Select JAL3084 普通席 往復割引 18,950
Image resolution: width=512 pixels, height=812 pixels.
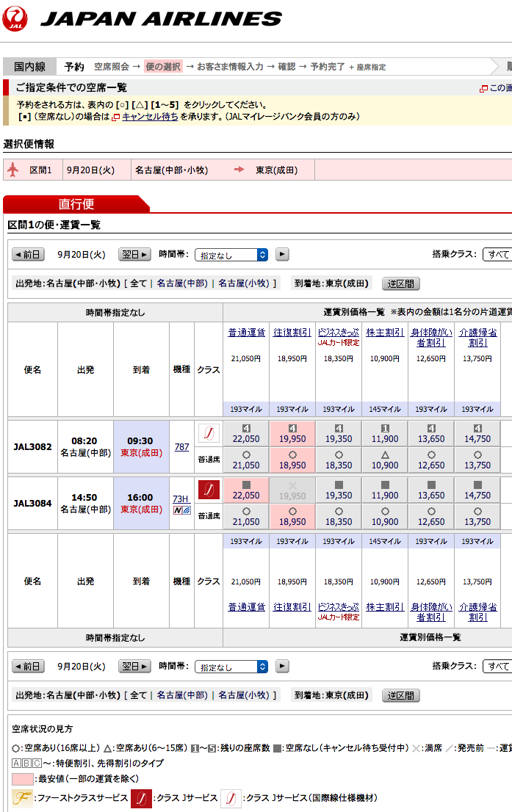click(292, 516)
